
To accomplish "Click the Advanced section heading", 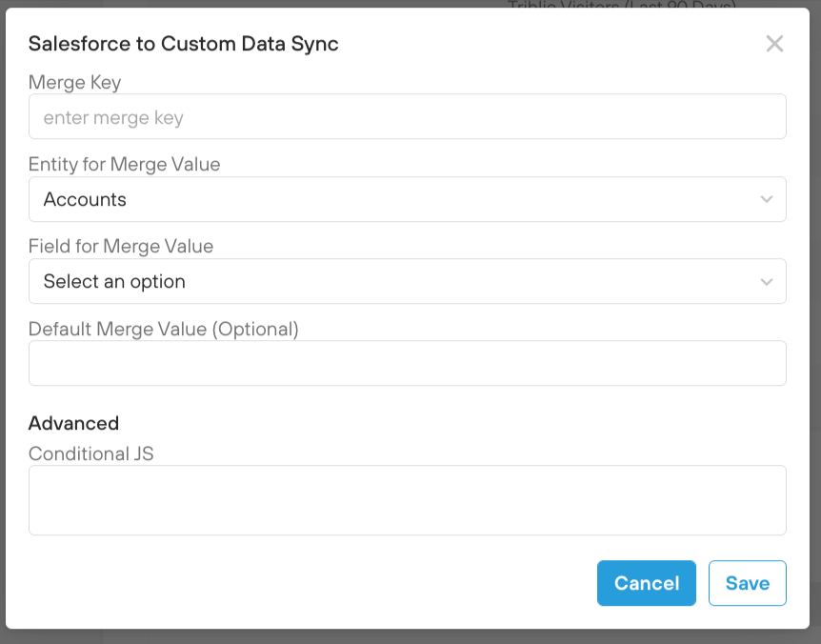I will point(73,423).
